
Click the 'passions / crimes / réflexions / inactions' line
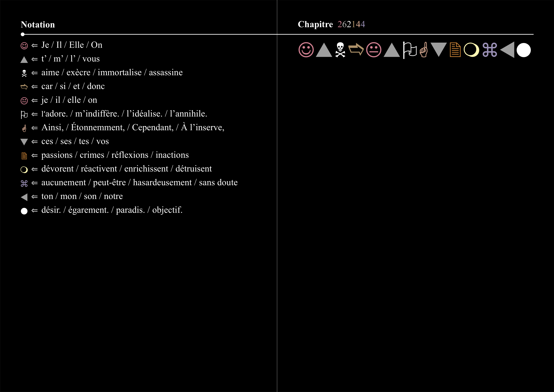(115, 155)
